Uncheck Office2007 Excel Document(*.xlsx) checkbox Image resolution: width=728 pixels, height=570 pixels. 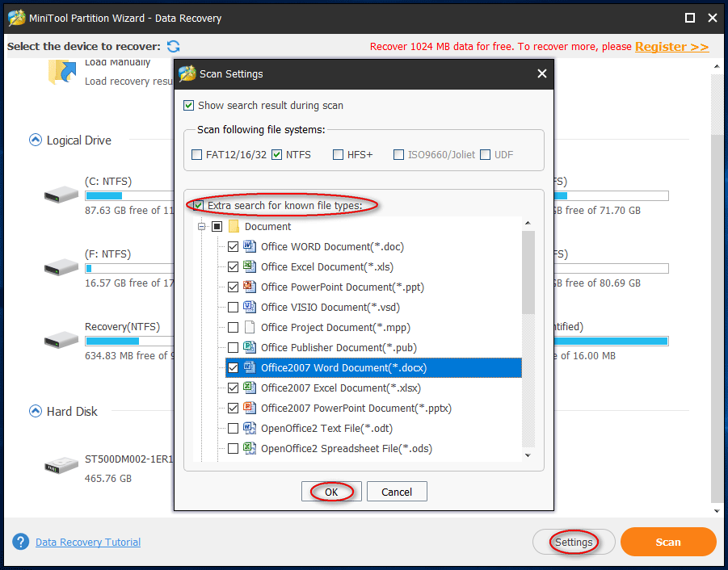coord(233,388)
